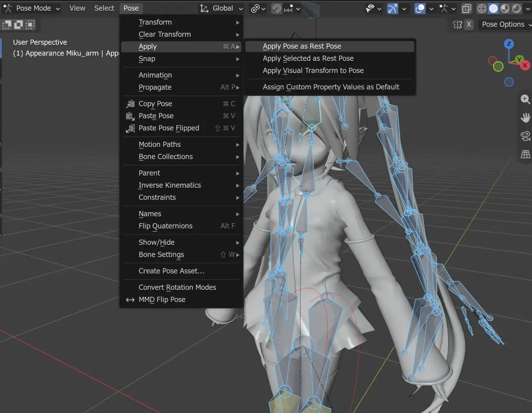Click Create Pose Asset menu entry

pyautogui.click(x=181, y=271)
